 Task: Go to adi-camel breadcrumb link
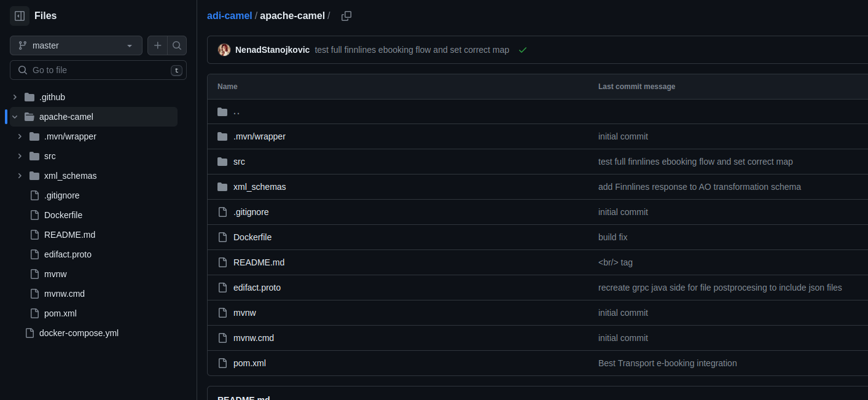click(x=230, y=16)
